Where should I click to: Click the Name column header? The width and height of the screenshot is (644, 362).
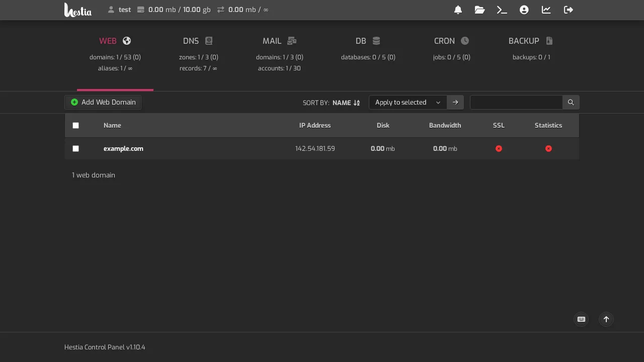tap(112, 126)
